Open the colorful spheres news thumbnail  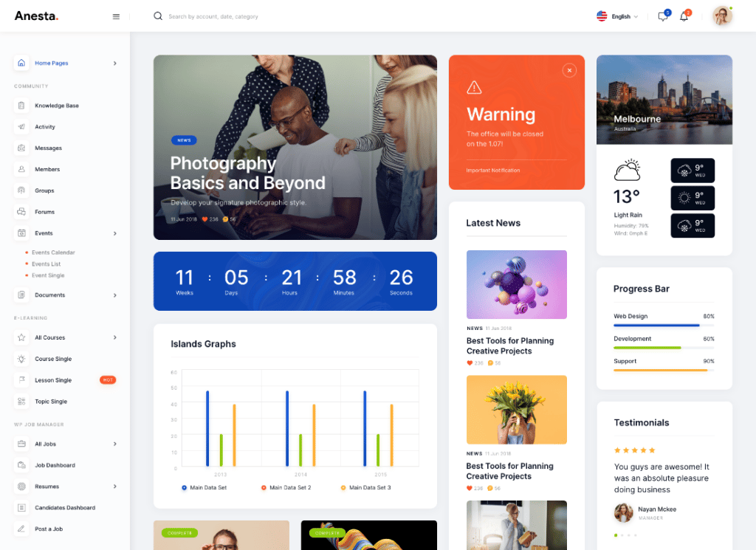point(516,284)
